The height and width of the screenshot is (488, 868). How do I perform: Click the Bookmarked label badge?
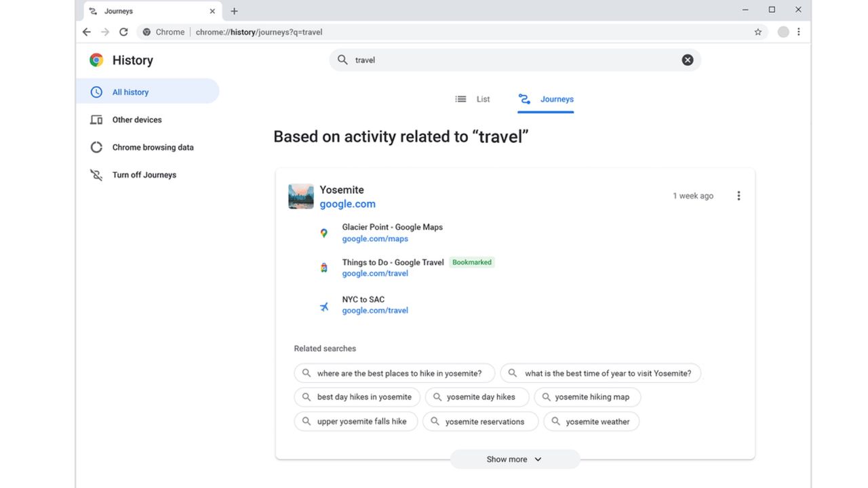pos(472,262)
